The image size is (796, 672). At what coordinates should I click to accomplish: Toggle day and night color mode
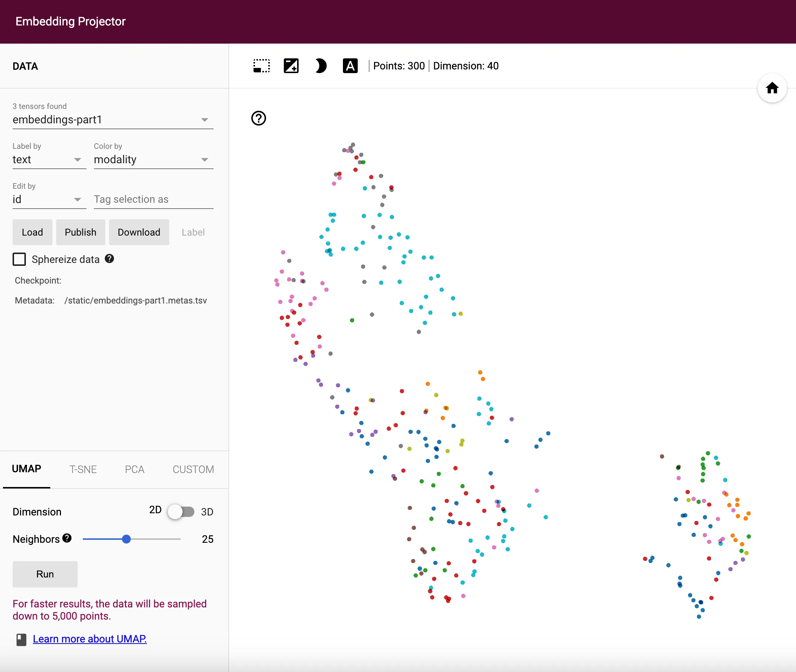[x=291, y=65]
